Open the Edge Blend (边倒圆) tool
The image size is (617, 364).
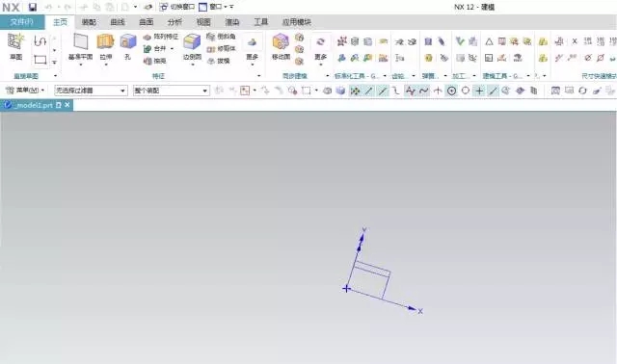192,47
